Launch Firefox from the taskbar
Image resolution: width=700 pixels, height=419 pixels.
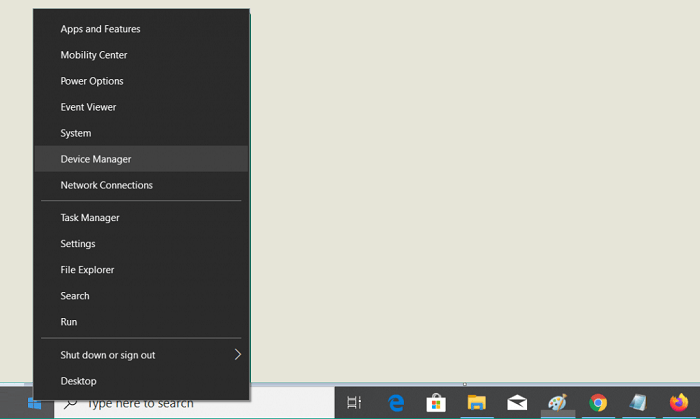click(x=679, y=403)
